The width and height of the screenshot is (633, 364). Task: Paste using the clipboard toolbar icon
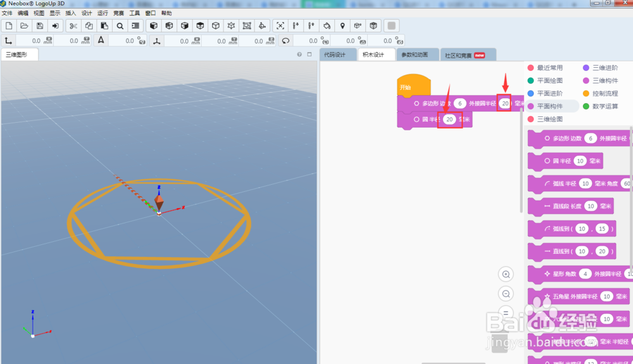coord(104,26)
